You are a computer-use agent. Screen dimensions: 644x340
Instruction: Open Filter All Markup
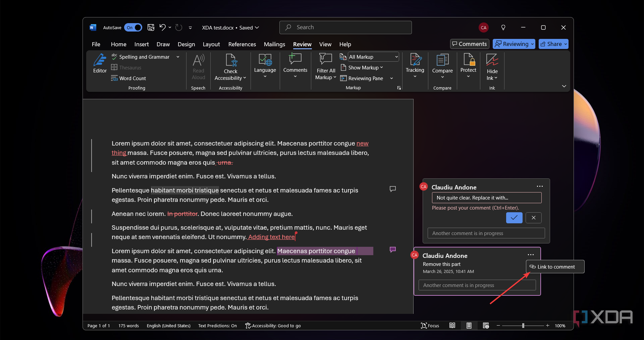(x=326, y=67)
